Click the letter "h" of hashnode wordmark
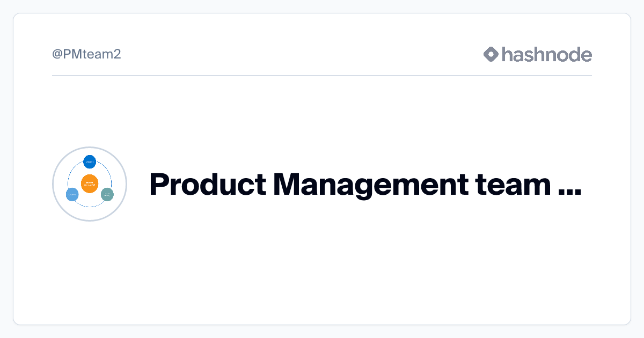The image size is (644, 338). coord(507,54)
